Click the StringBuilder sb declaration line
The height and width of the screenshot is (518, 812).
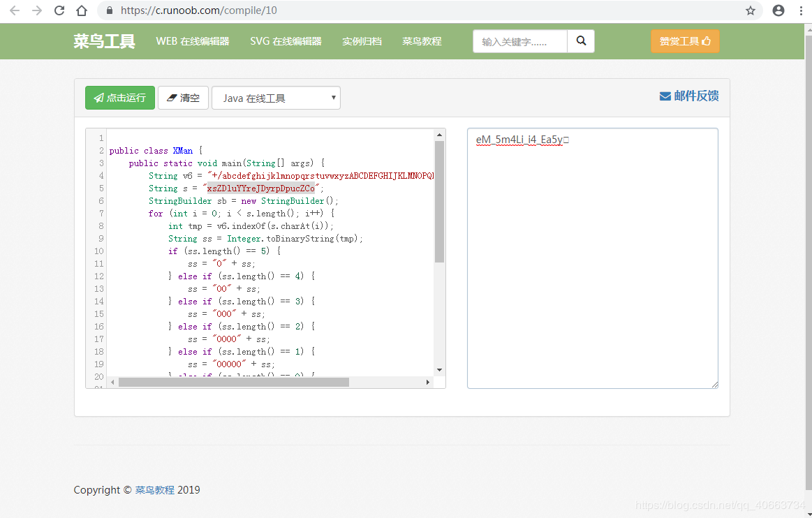[244, 201]
